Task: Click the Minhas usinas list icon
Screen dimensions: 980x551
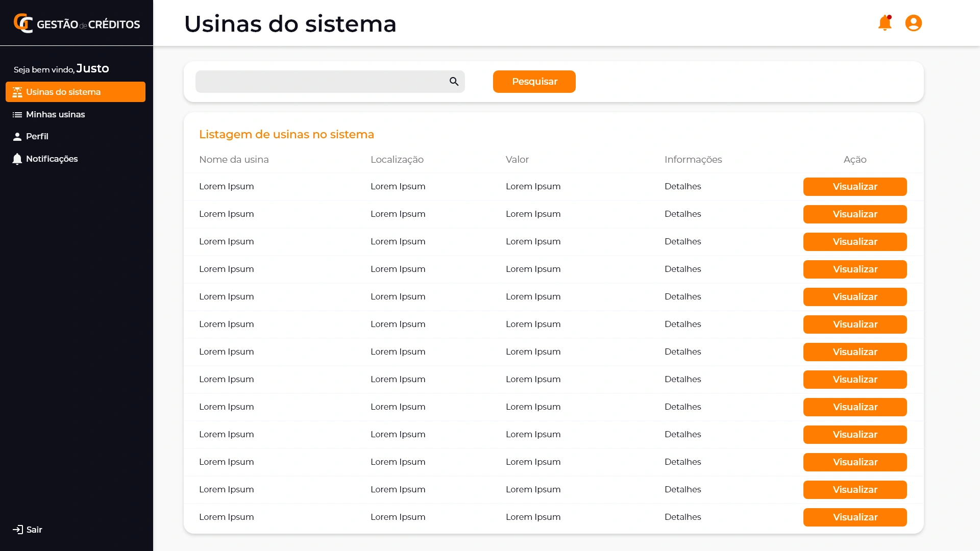Action: [17, 115]
